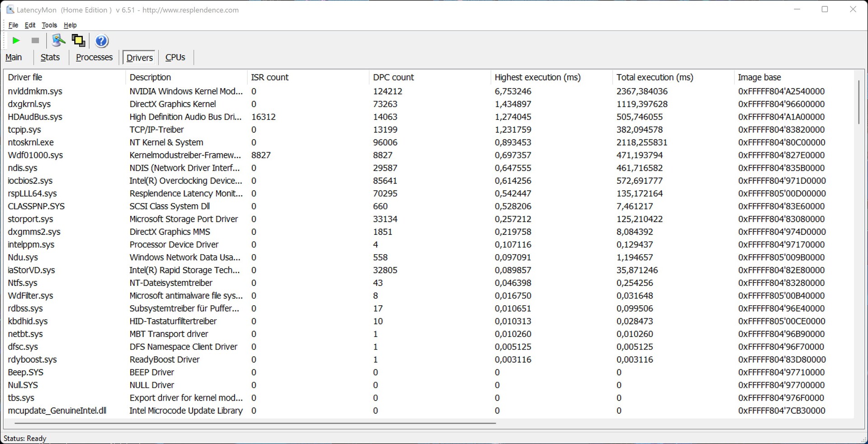This screenshot has height=444, width=868.
Task: Select the dxgmms2.sys driver row
Action: 429,232
